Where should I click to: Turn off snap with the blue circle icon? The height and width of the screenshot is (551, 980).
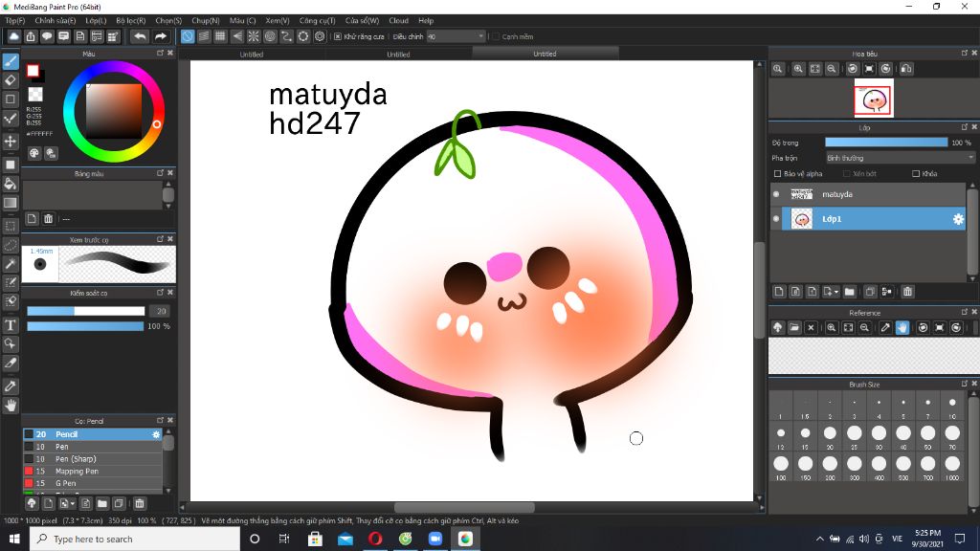coord(188,37)
